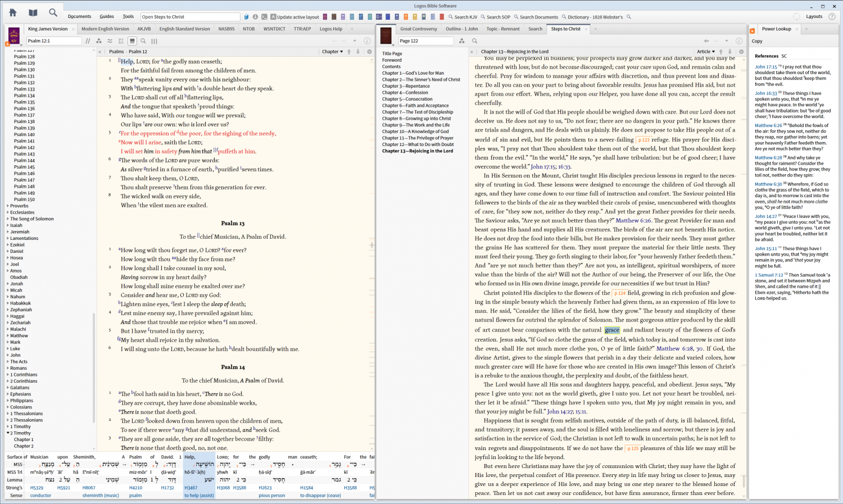The width and height of the screenshot is (843, 504).
Task: Switch to Outline - 1 John tab
Action: pyautogui.click(x=461, y=29)
